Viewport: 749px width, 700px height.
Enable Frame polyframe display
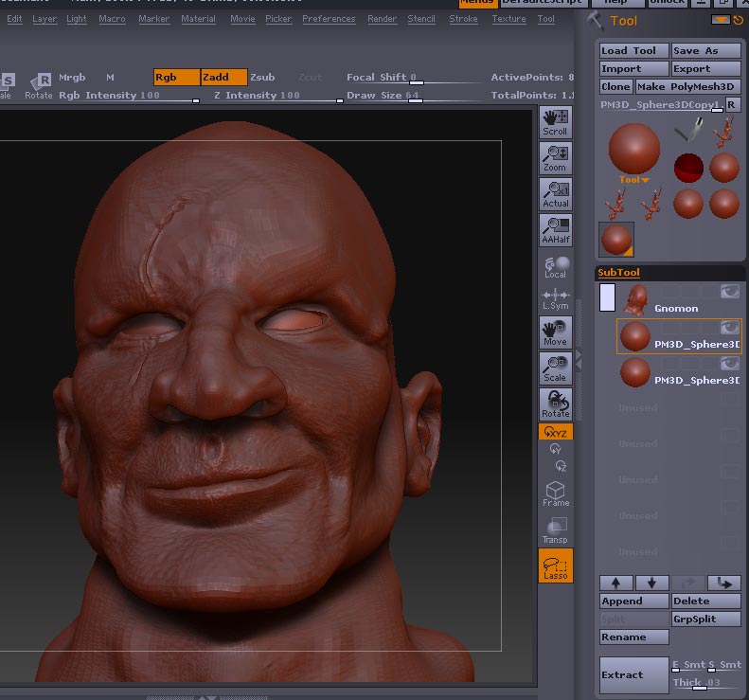555,494
